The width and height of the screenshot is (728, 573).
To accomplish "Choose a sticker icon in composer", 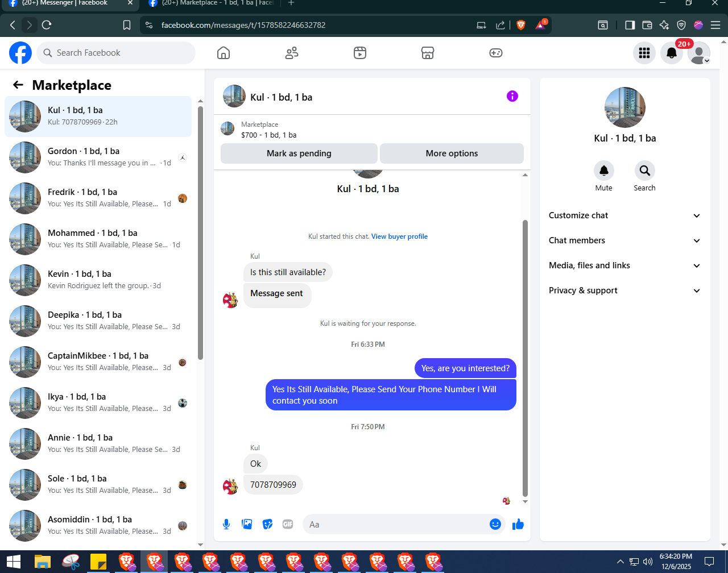I will [267, 524].
